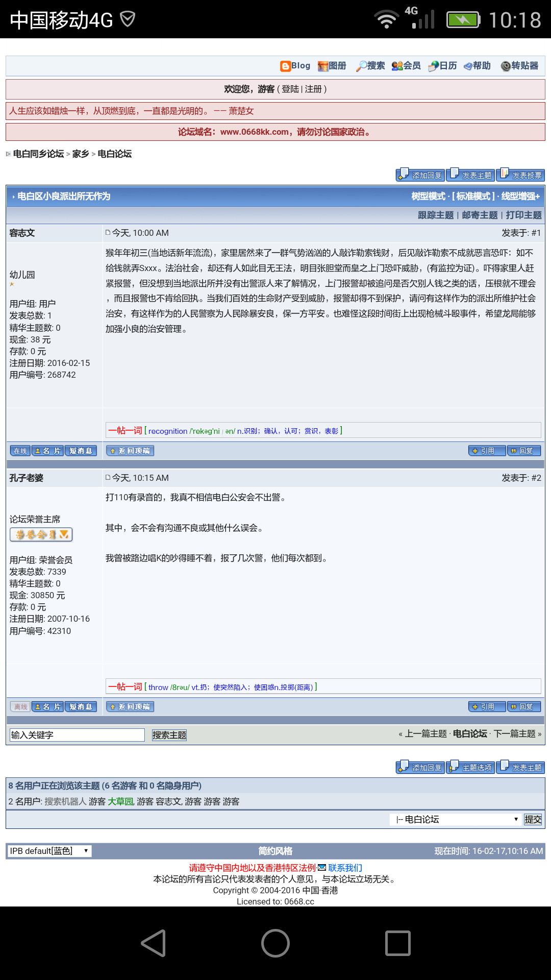This screenshot has width=551, height=980.
Task: Open 主题选项 topic options menu
Action: point(470,767)
